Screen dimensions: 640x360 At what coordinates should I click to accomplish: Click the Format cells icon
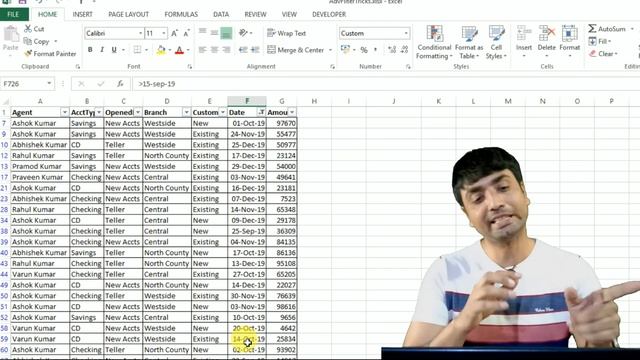(x=569, y=33)
